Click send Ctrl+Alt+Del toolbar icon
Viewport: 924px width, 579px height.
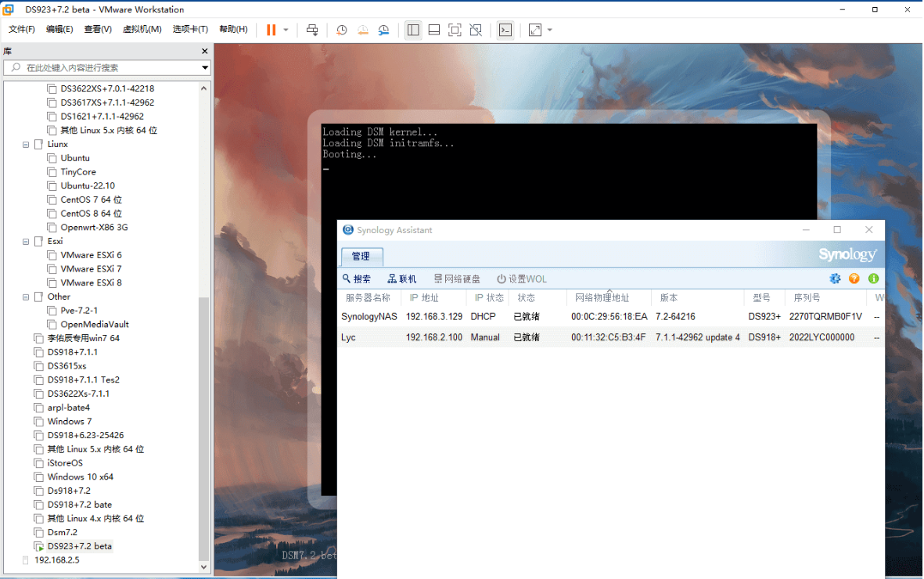click(312, 30)
